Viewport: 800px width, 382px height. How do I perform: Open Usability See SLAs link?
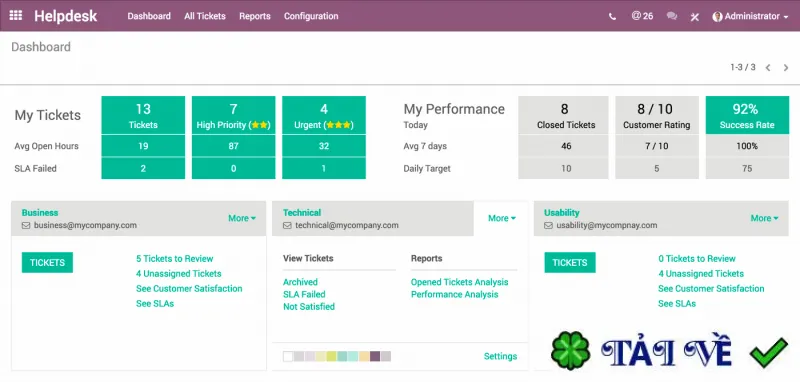pos(677,303)
